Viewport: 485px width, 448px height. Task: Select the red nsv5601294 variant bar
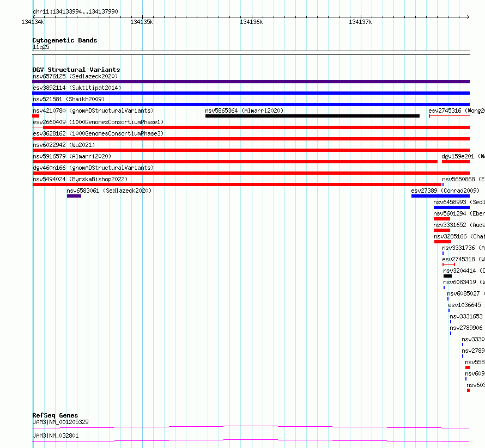442,219
